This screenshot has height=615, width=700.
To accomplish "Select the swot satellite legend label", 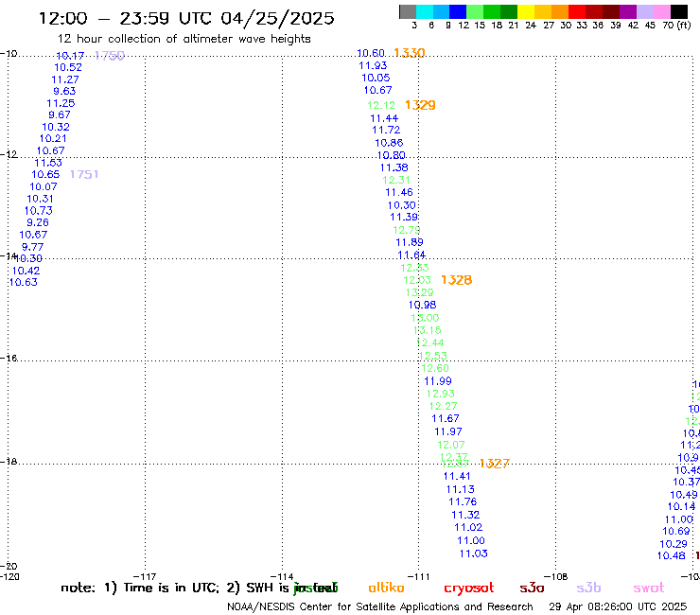I will (x=649, y=588).
